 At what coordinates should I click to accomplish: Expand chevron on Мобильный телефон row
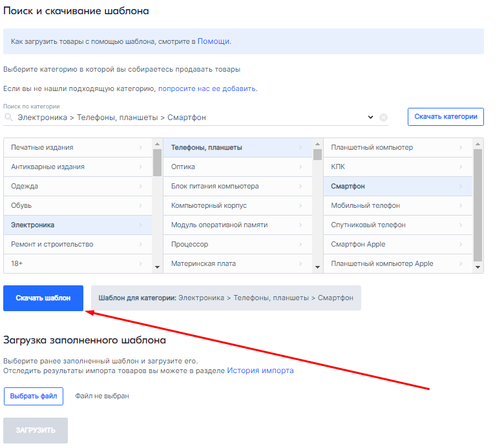[x=461, y=205]
